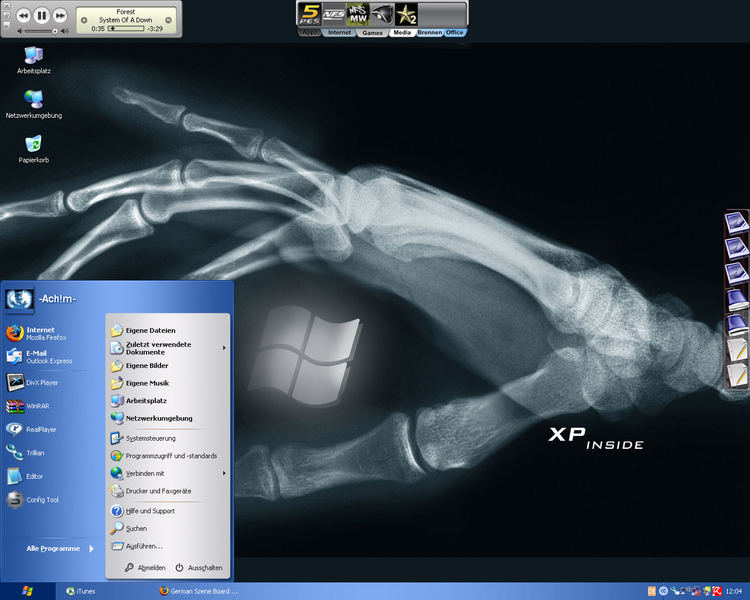Open Outlook Express E-Mail entry
This screenshot has width=750, height=600.
coord(45,356)
